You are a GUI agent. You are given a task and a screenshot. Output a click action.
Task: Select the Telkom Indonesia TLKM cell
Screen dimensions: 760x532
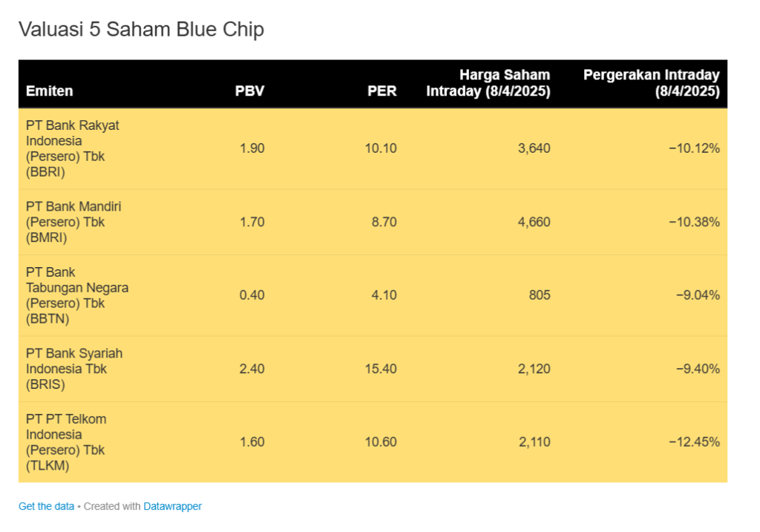point(66,442)
